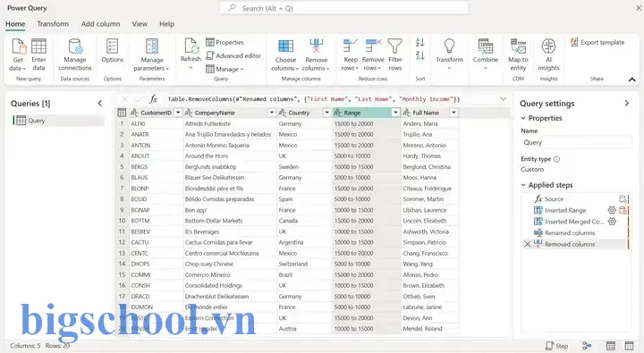
Task: Click the fx formula icon
Action: tap(153, 99)
